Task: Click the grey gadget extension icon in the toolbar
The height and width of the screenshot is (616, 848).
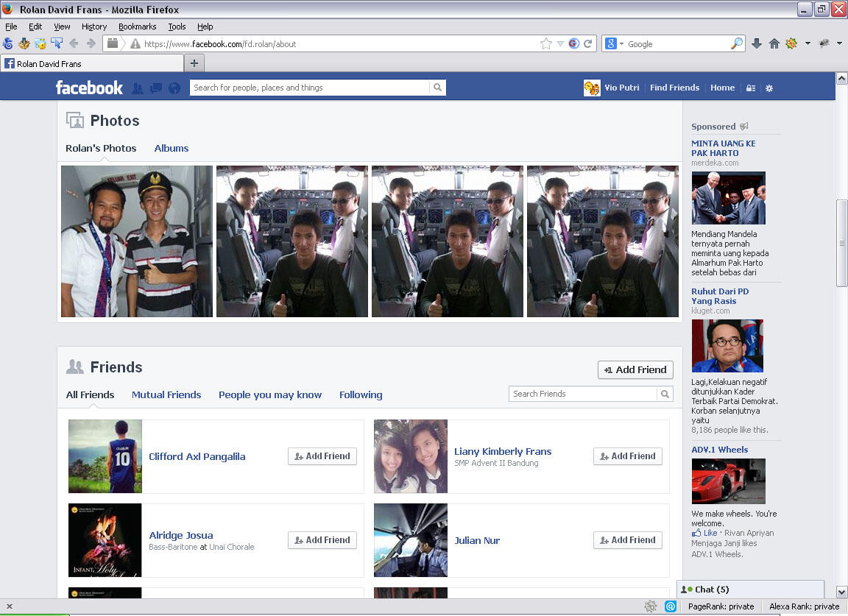Action: click(x=824, y=44)
